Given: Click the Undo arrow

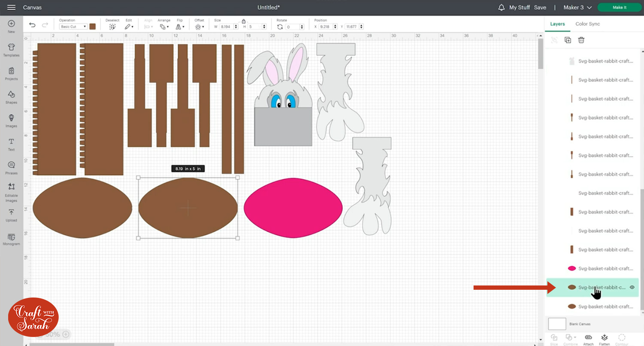Looking at the screenshot, I should (32, 25).
